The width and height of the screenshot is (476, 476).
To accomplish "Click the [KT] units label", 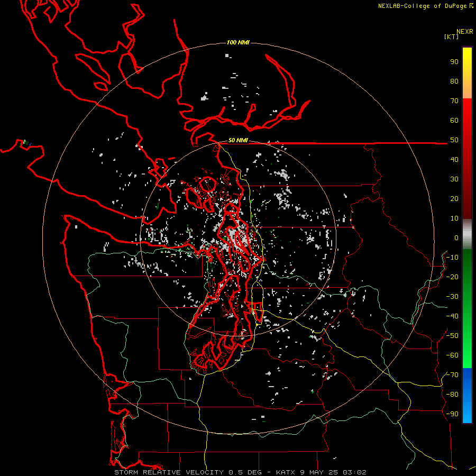I will coord(452,36).
